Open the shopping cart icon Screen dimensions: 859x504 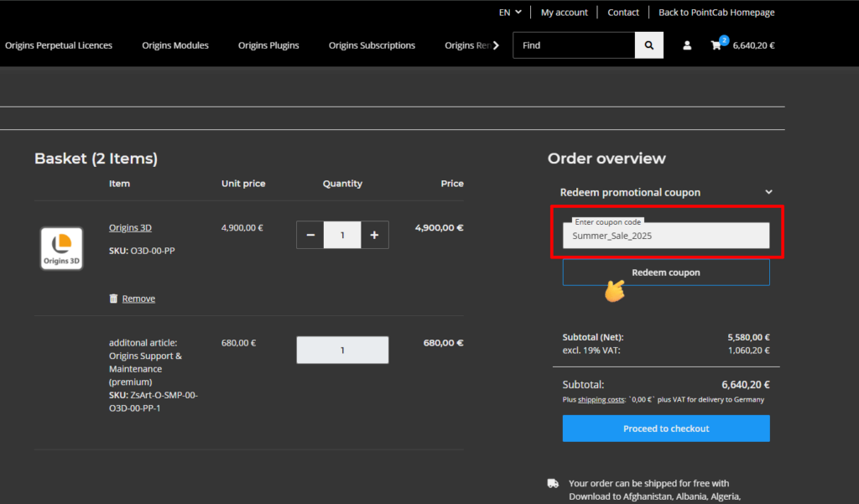(x=716, y=45)
